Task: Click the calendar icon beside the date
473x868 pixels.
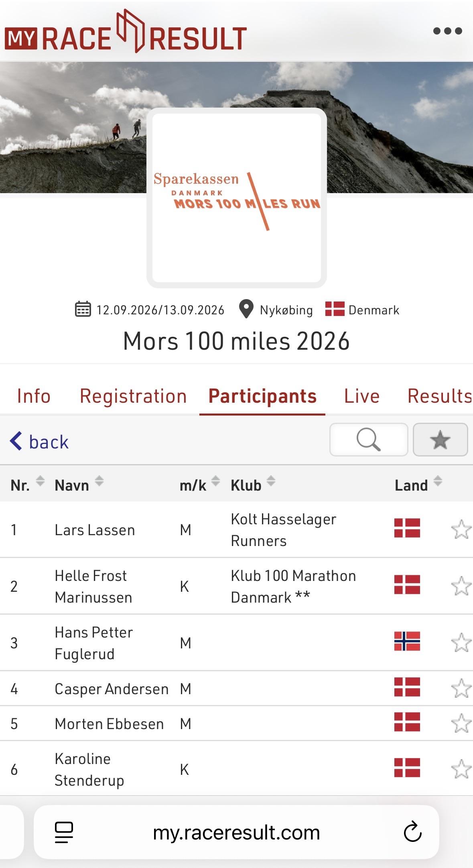Action: pos(83,310)
